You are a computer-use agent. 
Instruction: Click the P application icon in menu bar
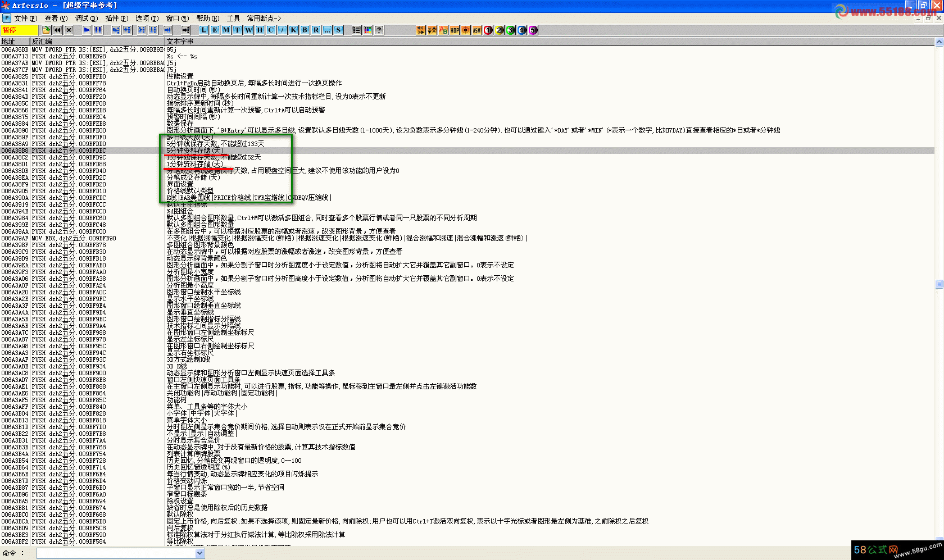click(6, 19)
